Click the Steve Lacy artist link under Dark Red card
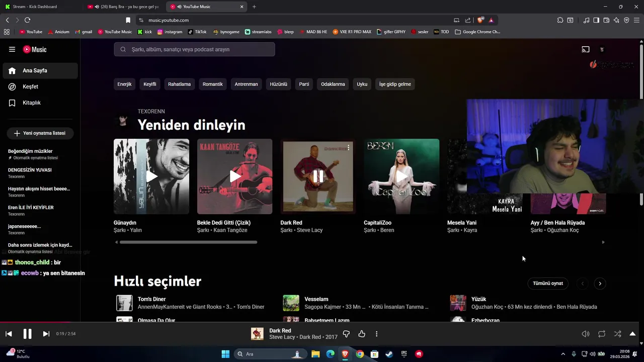This screenshot has width=644, height=362. pos(309,230)
